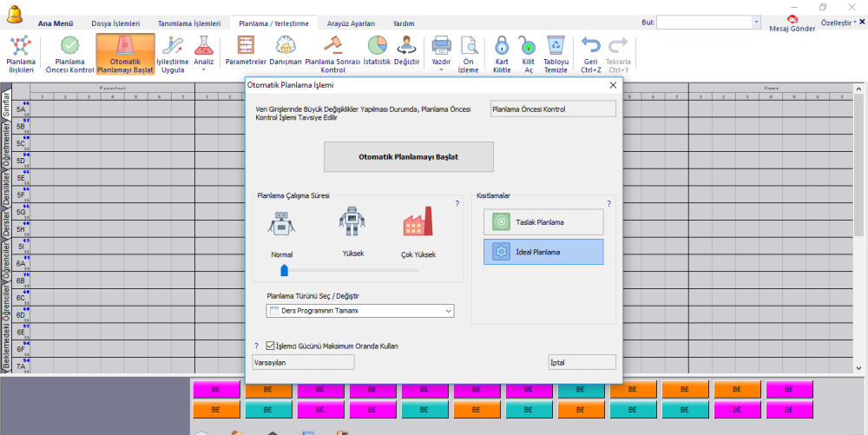
Task: Select Normal robot duration icon
Action: coord(282,223)
